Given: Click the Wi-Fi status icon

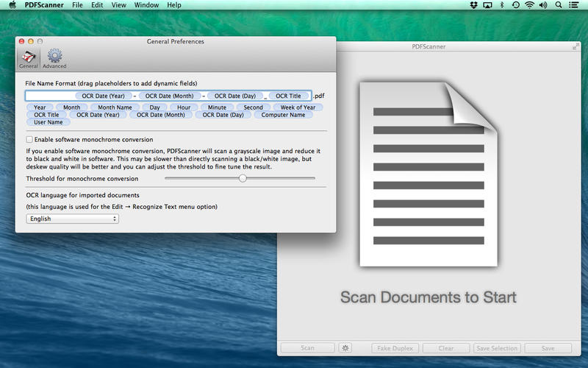Looking at the screenshot, I should [529, 5].
